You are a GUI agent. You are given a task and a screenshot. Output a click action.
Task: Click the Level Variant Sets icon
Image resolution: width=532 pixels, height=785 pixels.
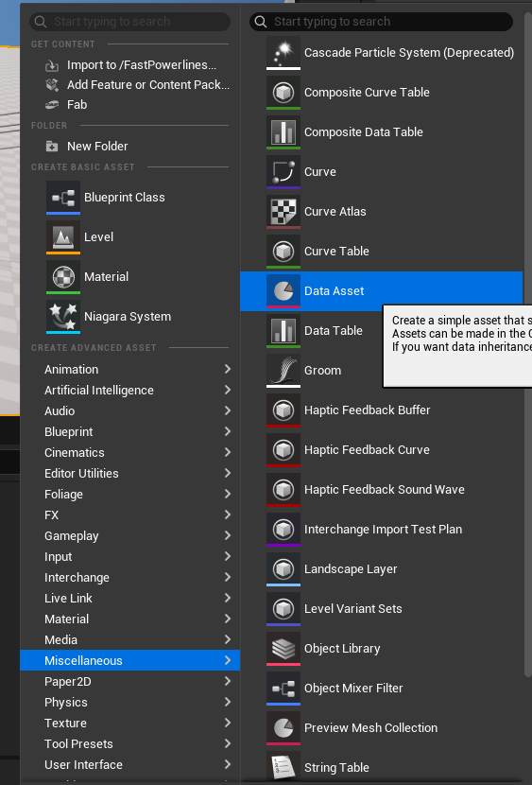[283, 609]
